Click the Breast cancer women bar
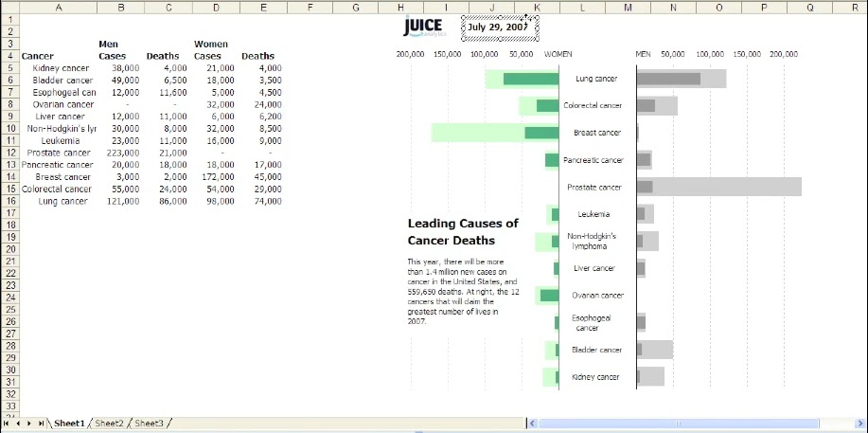Image resolution: width=868 pixels, height=433 pixels. click(x=495, y=133)
